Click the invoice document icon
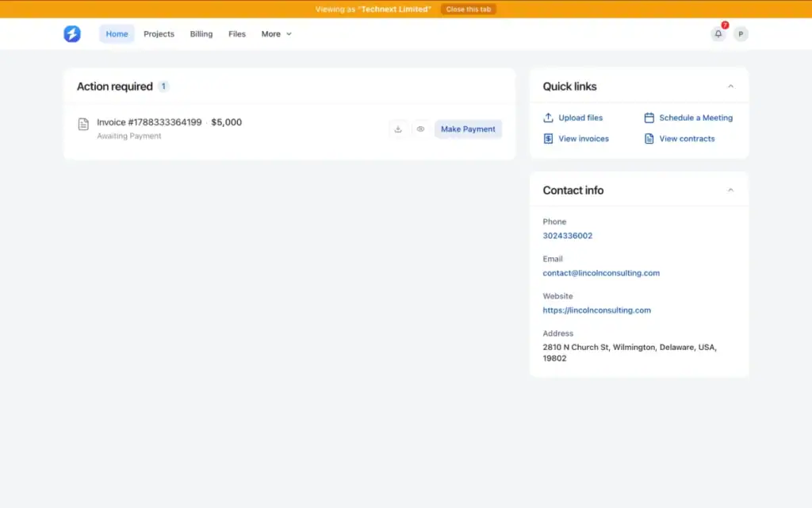Viewport: 812px width, 508px height. [83, 124]
